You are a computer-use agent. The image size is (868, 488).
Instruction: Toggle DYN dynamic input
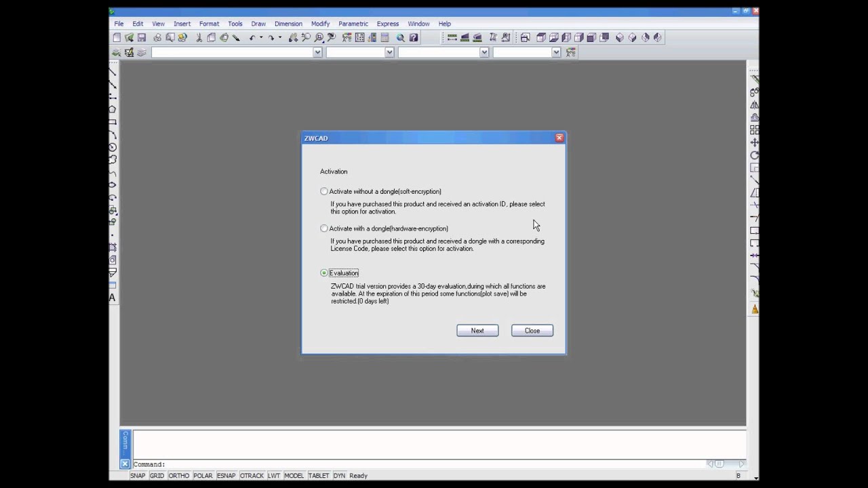[339, 476]
